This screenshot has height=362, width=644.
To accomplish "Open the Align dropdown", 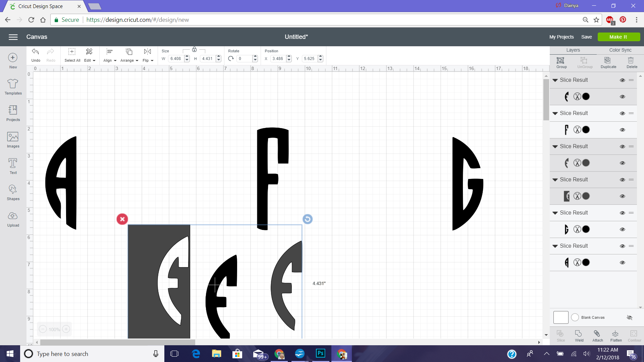I will 110,55.
